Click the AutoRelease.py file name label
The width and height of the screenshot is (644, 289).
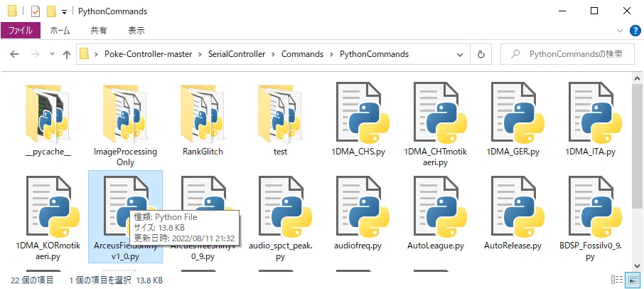point(513,246)
